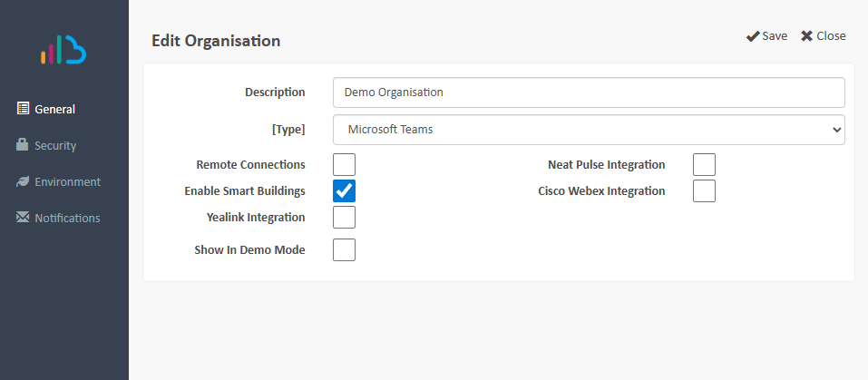Click the Environment leaf icon
This screenshot has height=380, width=868.
pyautogui.click(x=24, y=181)
